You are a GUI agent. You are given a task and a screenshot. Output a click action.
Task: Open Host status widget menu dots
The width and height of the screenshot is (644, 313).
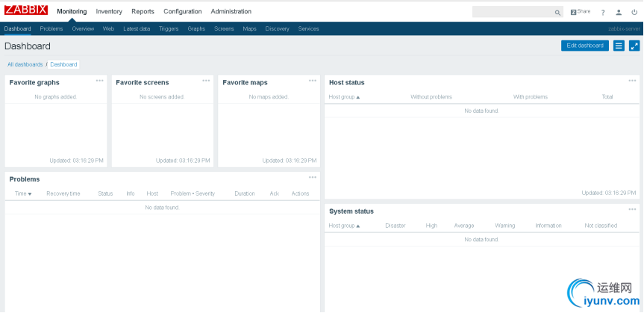[x=632, y=81]
